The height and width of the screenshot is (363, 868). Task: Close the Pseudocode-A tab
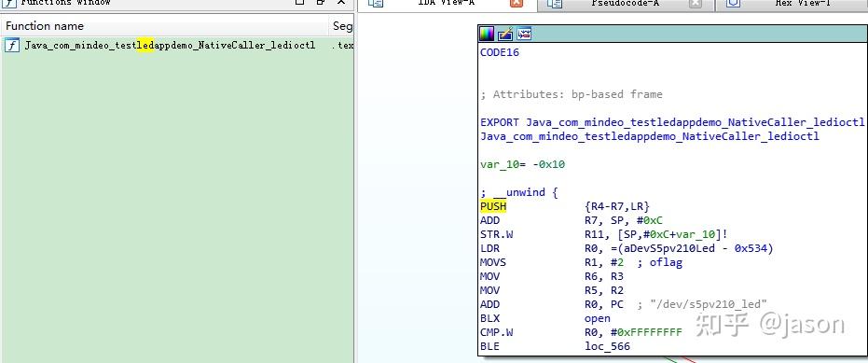point(696,4)
